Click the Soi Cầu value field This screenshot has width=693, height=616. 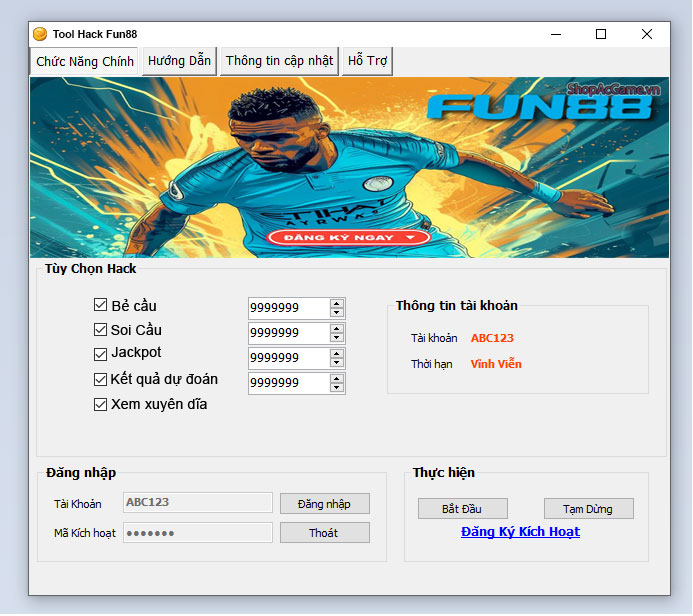[x=289, y=333]
